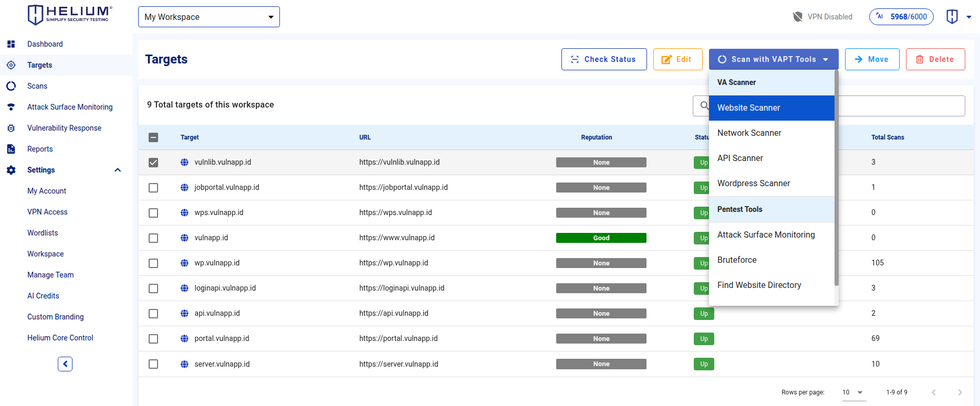Click the globe icon next to server.vulnapp.id
This screenshot has height=406, width=980.
[x=184, y=364]
